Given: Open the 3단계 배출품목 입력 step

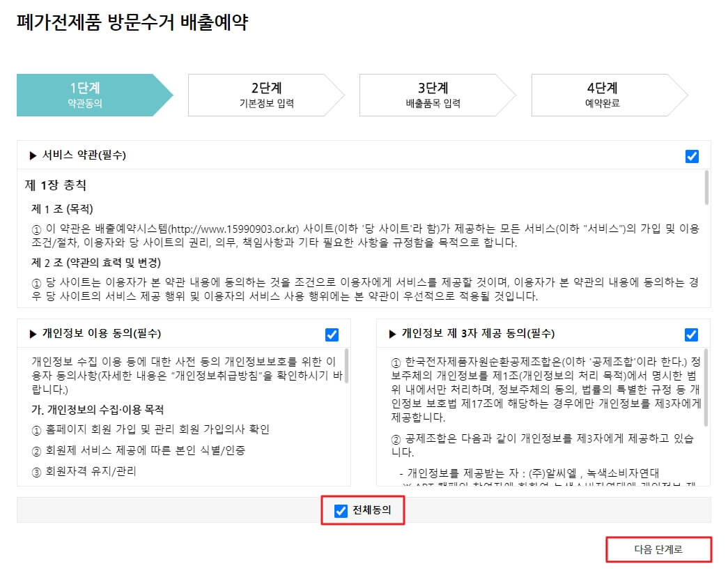Looking at the screenshot, I should [x=432, y=95].
